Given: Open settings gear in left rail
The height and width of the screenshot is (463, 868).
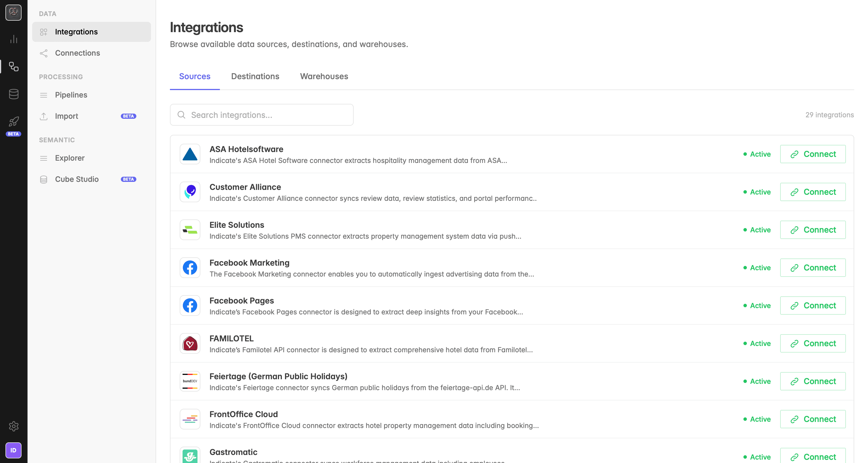Looking at the screenshot, I should click(x=13, y=426).
